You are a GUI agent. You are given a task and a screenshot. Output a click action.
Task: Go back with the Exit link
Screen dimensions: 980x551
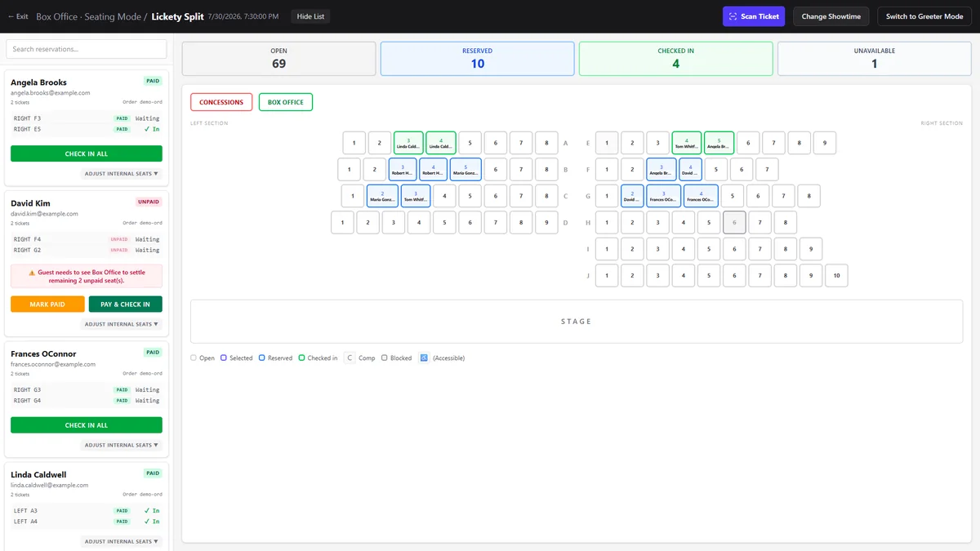18,16
